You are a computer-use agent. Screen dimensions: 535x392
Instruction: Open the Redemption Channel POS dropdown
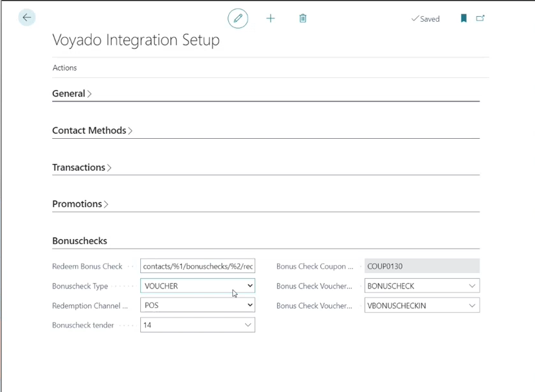click(197, 305)
